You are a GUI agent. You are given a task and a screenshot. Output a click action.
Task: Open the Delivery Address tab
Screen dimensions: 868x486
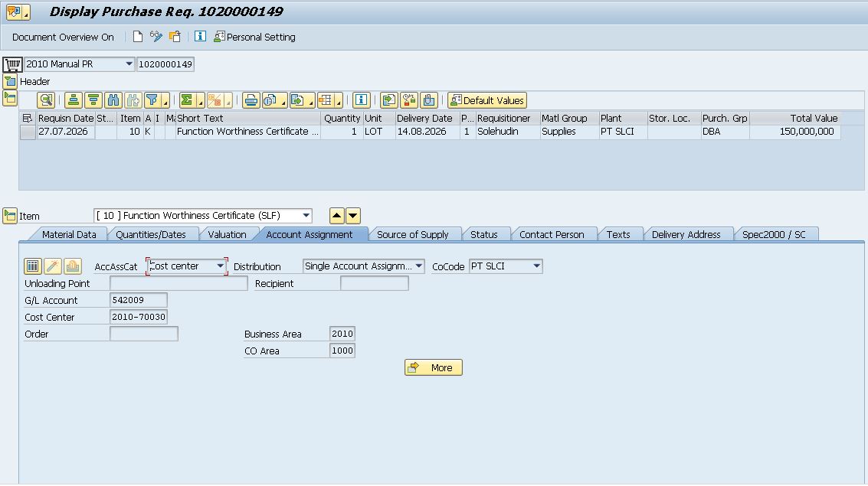coord(686,234)
